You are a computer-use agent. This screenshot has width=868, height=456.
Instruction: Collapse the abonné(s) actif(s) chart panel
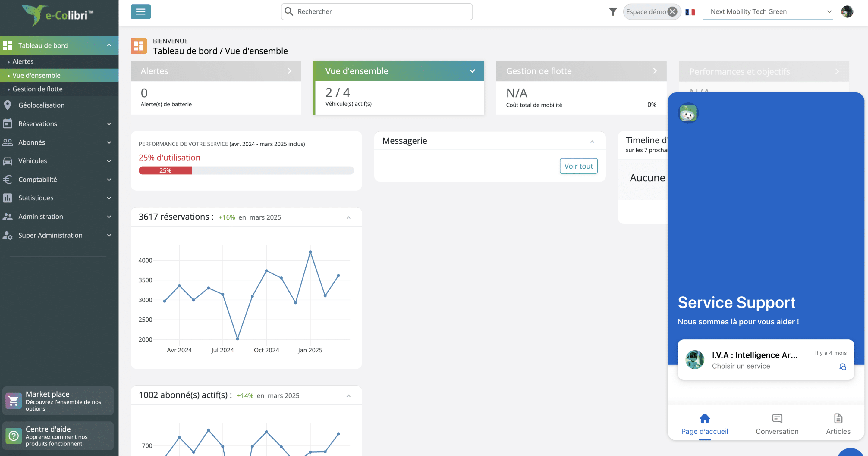[x=348, y=396]
